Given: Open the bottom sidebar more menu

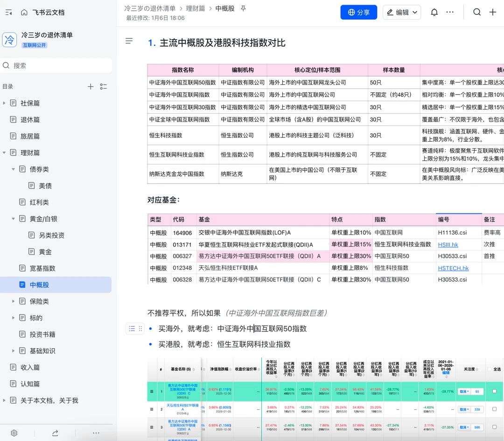Looking at the screenshot, I should click(x=96, y=433).
